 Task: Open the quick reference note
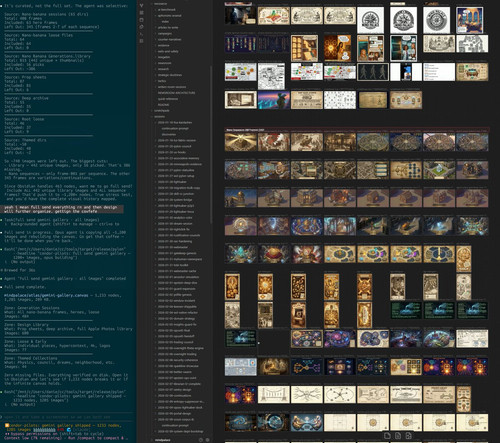(168, 99)
